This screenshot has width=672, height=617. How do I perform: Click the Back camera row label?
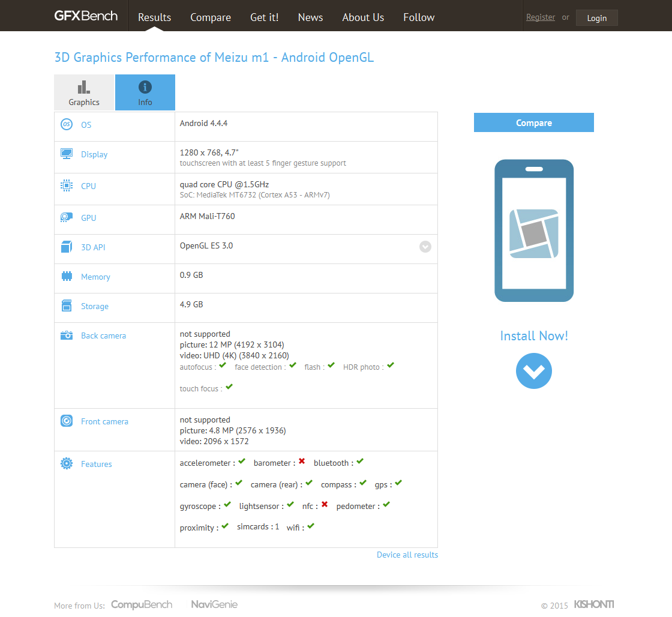pyautogui.click(x=103, y=336)
